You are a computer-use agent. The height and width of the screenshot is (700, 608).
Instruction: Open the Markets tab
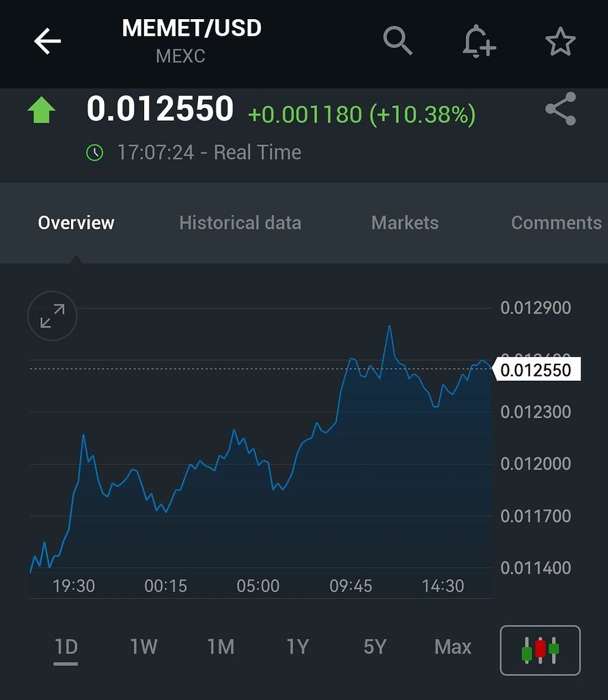tap(404, 223)
